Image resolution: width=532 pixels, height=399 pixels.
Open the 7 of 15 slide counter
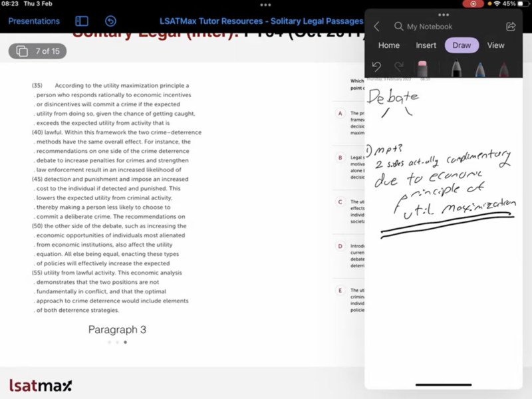[37, 51]
